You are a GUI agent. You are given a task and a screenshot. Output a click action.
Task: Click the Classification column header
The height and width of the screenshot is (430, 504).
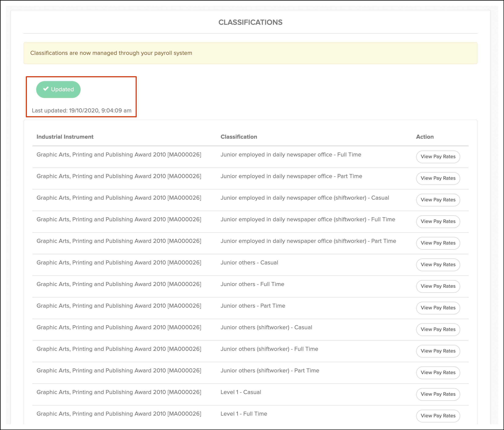pyautogui.click(x=239, y=137)
